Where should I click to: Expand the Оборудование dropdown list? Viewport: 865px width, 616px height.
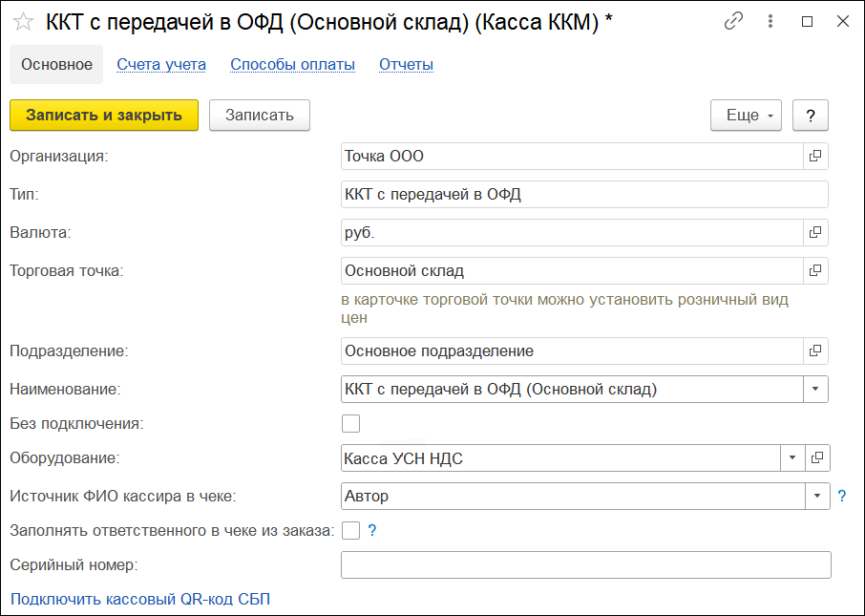(x=791, y=458)
